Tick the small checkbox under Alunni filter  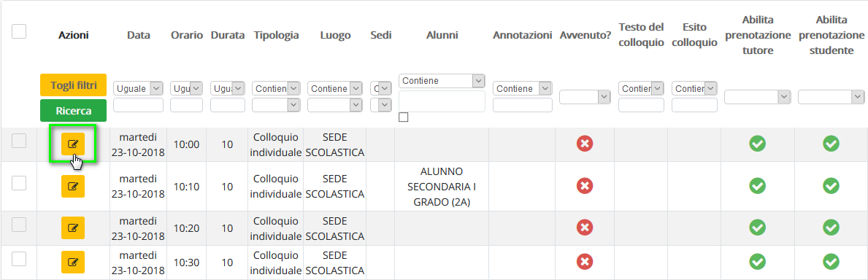[403, 117]
